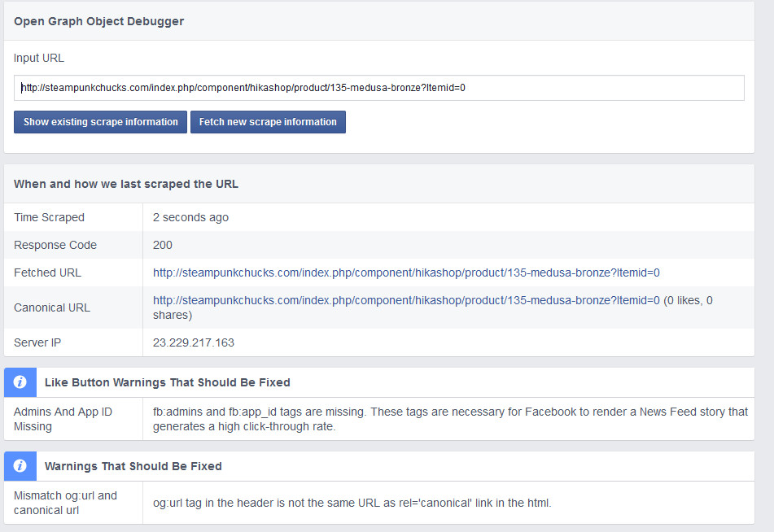
Task: Click the info icon beside Warnings That Should Be Fixed
Action: (20, 467)
